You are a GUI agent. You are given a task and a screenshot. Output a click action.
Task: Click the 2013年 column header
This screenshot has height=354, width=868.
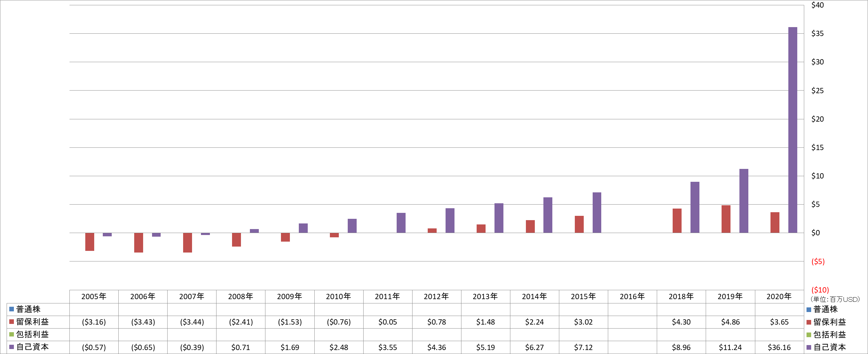tap(485, 296)
